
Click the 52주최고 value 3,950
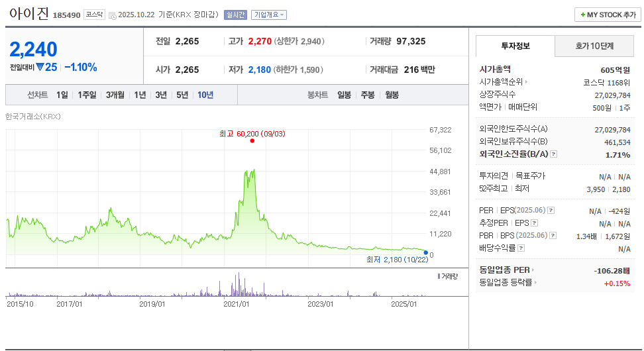pos(596,189)
